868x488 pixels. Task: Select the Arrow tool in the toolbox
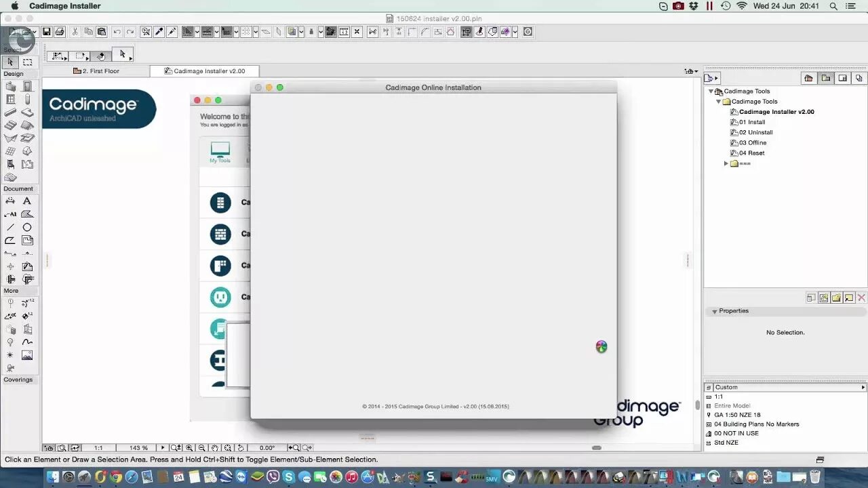(11, 62)
